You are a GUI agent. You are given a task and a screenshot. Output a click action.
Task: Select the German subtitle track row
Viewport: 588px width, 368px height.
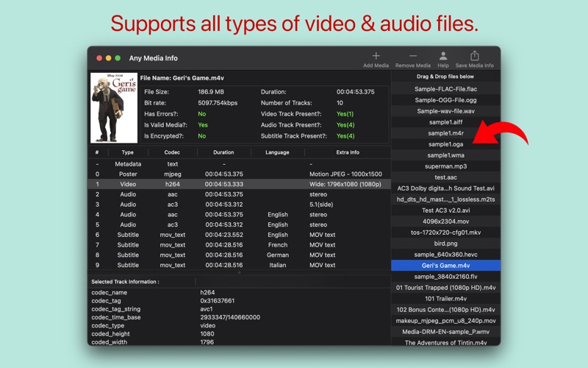point(240,255)
